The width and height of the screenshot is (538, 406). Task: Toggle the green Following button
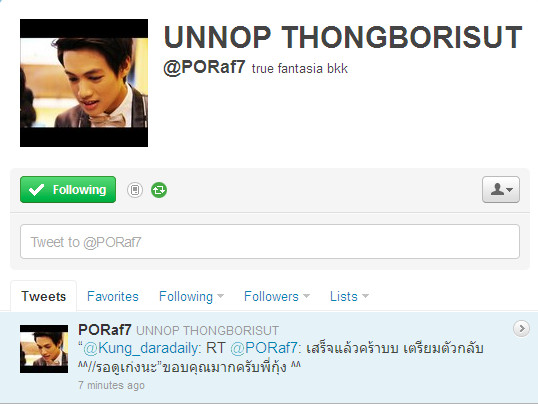point(68,189)
